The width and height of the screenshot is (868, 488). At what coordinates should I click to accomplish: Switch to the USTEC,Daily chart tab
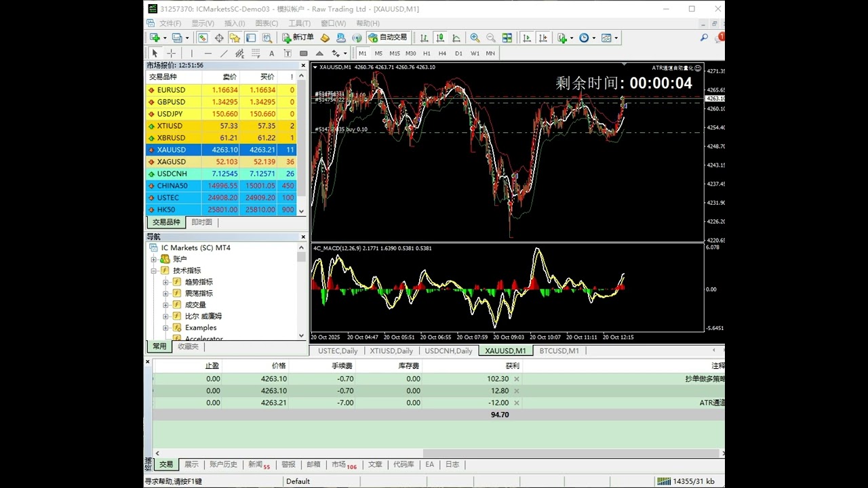338,351
